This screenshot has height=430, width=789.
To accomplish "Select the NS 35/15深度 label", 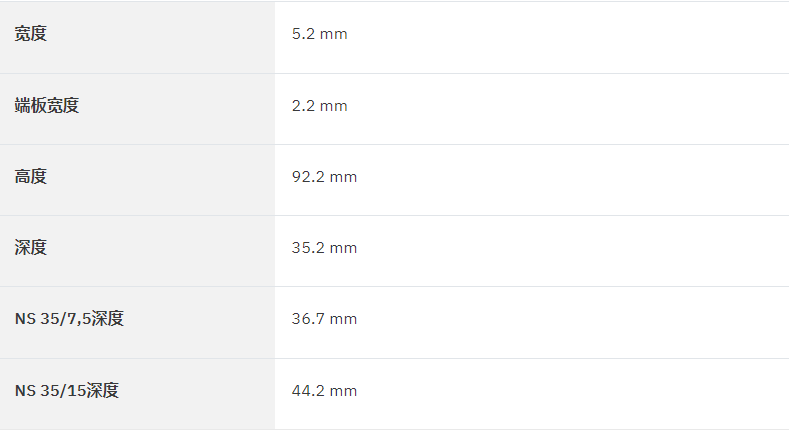I will pyautogui.click(x=67, y=391).
